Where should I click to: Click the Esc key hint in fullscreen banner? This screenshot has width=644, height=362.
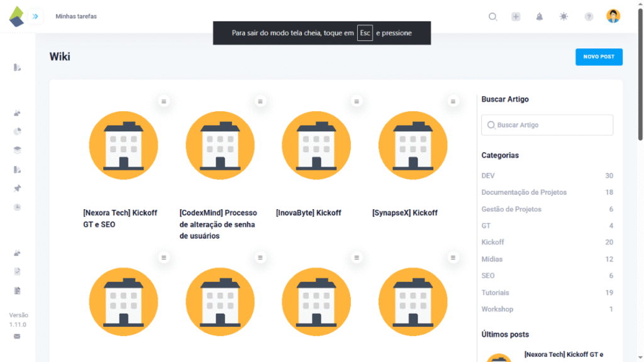[365, 33]
